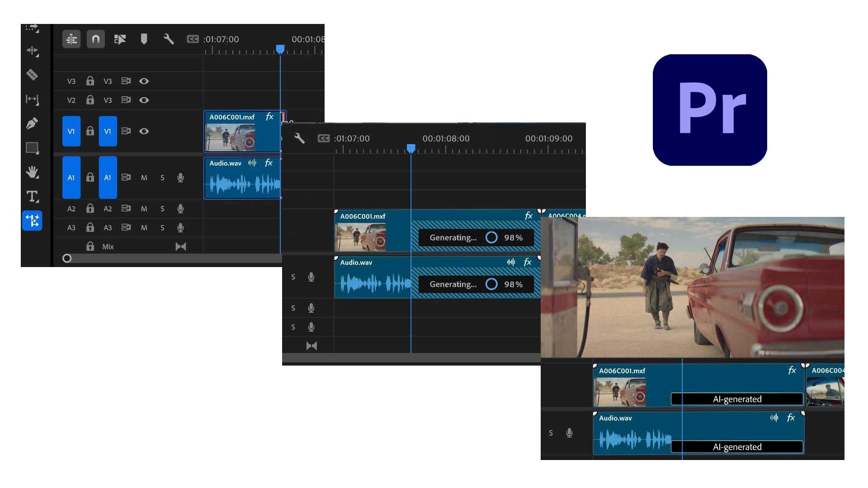
Task: Select the Rectangle tool
Action: (33, 148)
